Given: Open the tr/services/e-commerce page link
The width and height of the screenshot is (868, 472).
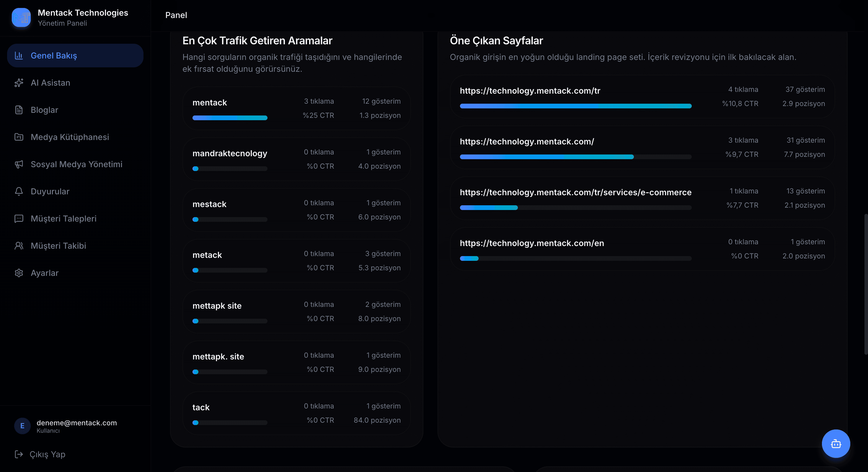Looking at the screenshot, I should [575, 192].
